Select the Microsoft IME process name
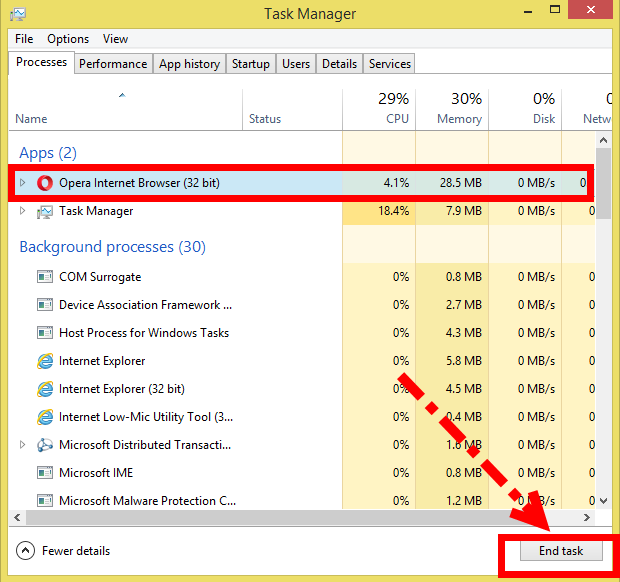Viewport: 620px width, 582px height. (96, 473)
